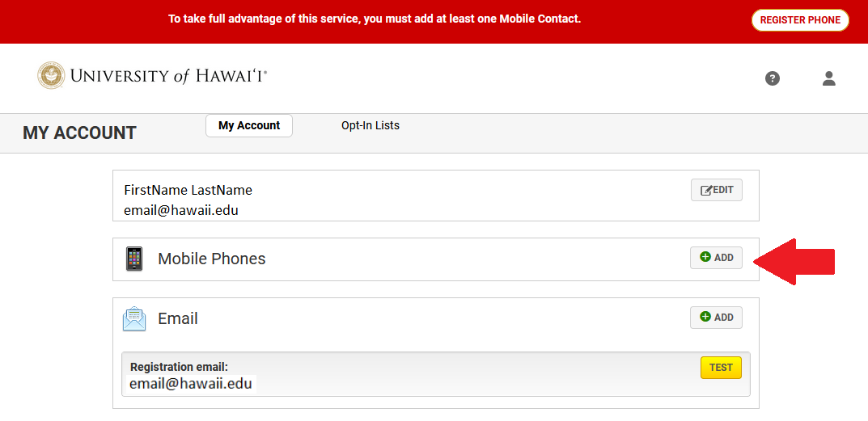Click the Register Phone button
The width and height of the screenshot is (868, 421).
click(x=800, y=20)
